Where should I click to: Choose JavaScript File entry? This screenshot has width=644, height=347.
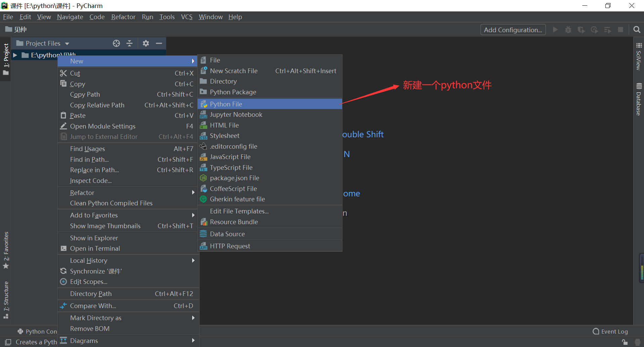[270, 157]
